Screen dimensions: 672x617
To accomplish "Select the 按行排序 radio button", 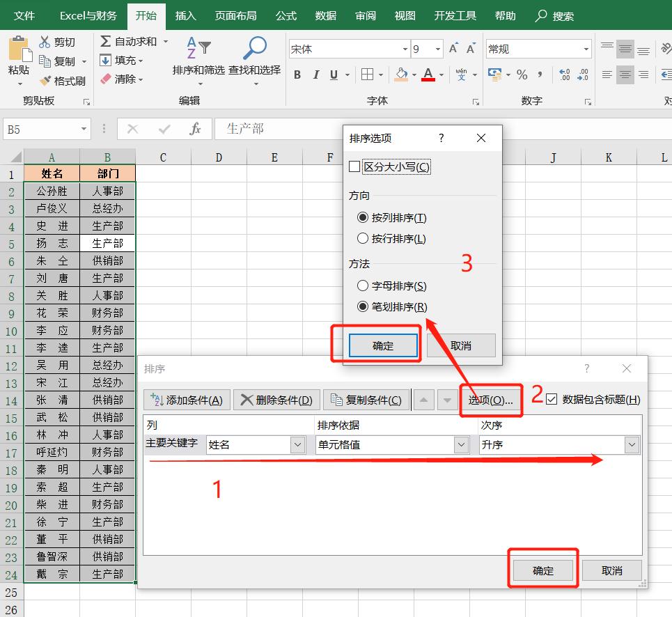I will click(363, 237).
